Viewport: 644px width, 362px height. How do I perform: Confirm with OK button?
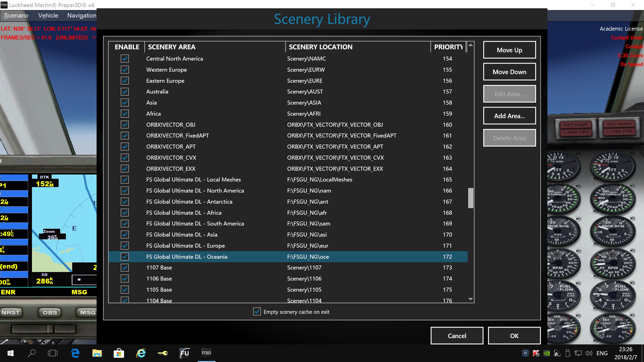[514, 336]
